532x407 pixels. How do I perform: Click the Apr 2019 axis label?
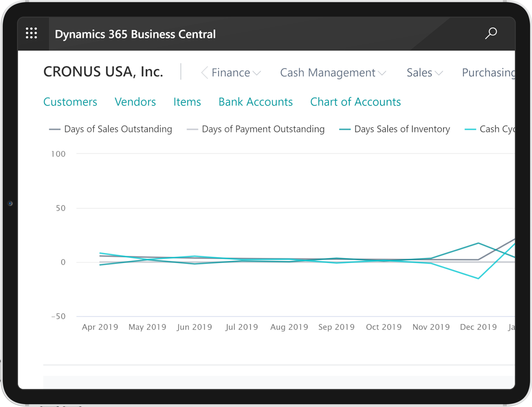[x=100, y=327]
